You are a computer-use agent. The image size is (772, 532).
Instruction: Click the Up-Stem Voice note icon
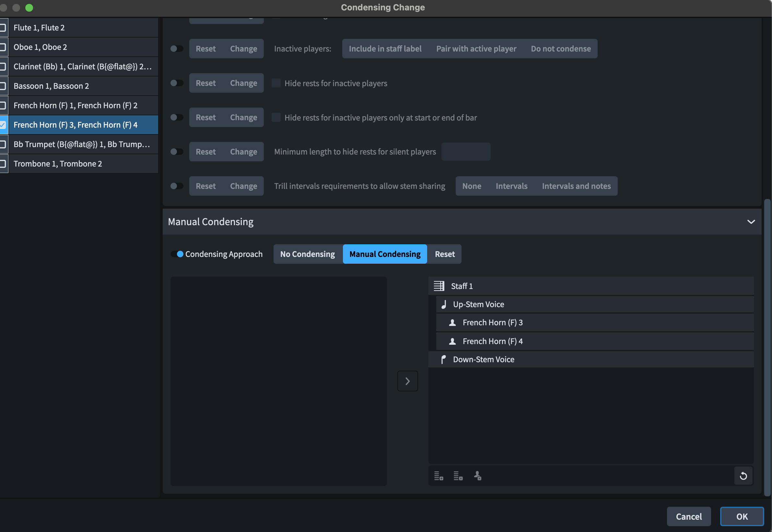444,304
